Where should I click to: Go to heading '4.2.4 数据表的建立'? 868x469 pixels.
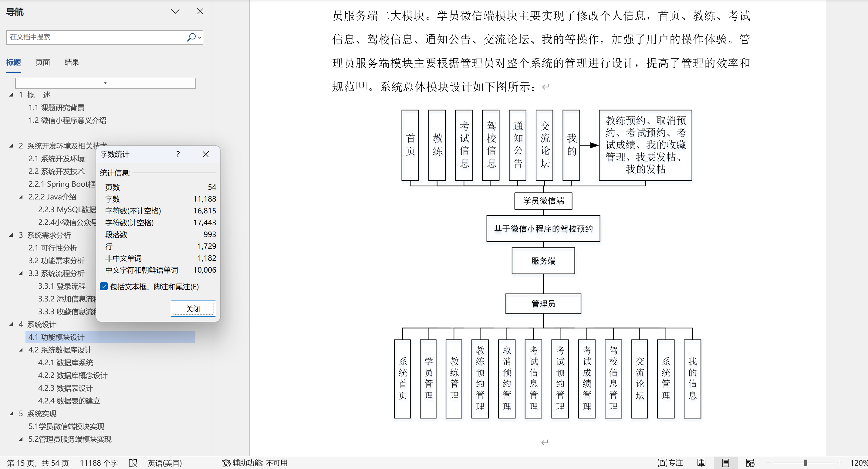point(69,401)
